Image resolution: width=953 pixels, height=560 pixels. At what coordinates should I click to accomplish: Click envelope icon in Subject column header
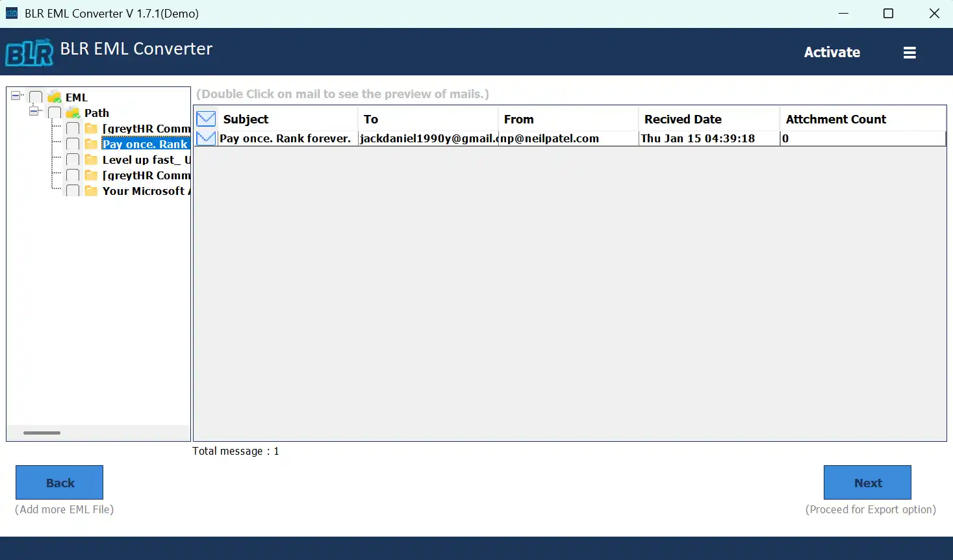pos(206,119)
